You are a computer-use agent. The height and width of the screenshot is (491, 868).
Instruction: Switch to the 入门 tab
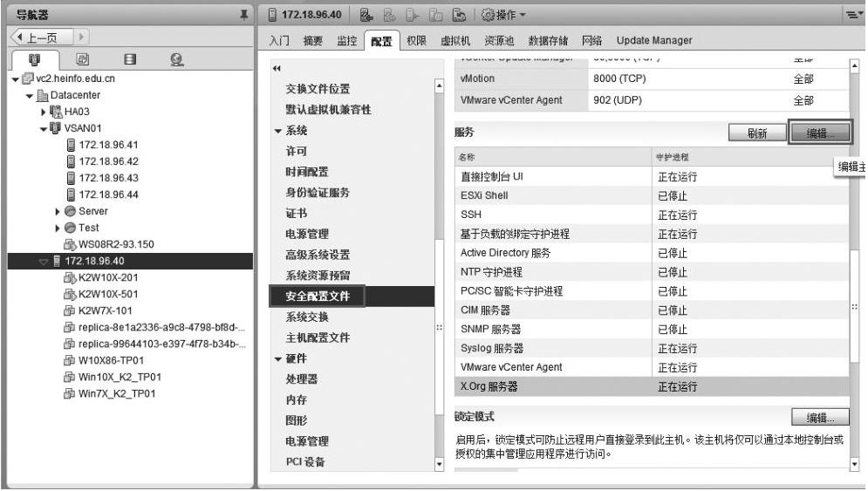point(279,40)
